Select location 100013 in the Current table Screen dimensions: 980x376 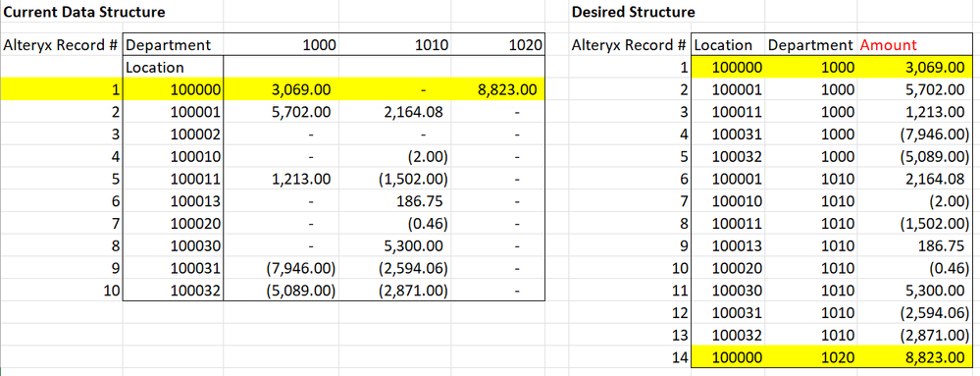196,202
